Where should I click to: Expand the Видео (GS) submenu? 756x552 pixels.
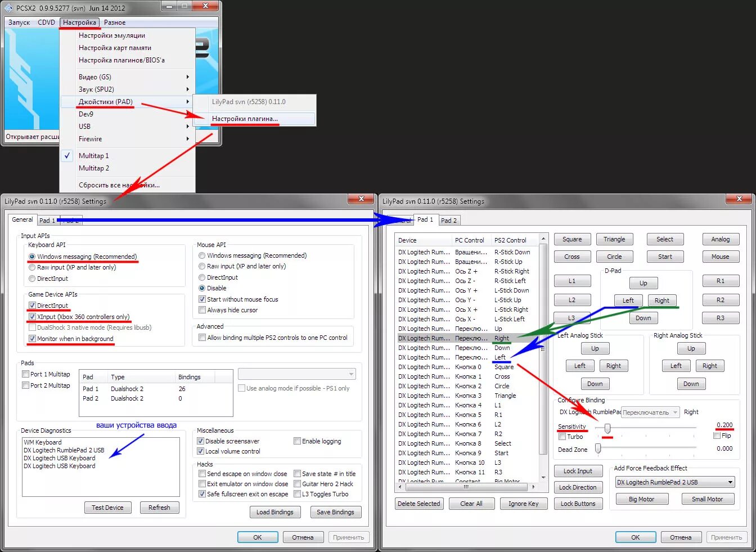(x=128, y=77)
